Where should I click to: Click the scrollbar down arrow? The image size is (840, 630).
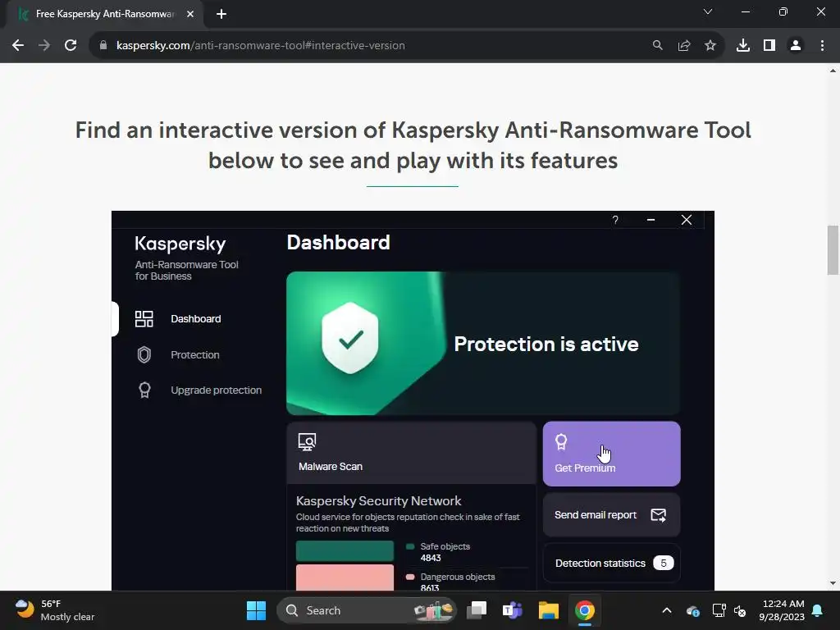point(833,583)
